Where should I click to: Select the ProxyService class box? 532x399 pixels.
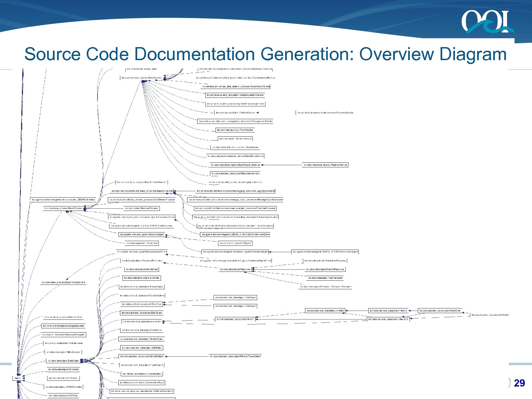pos(235,130)
